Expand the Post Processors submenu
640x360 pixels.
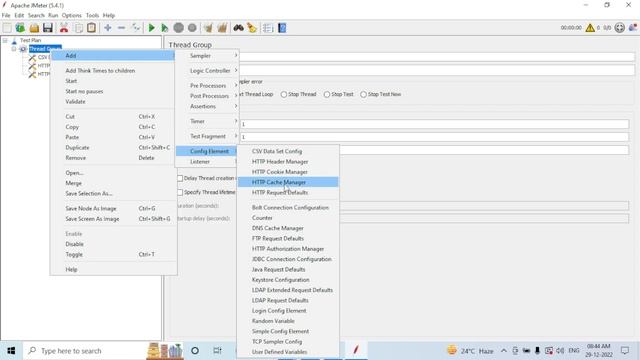pyautogui.click(x=207, y=96)
